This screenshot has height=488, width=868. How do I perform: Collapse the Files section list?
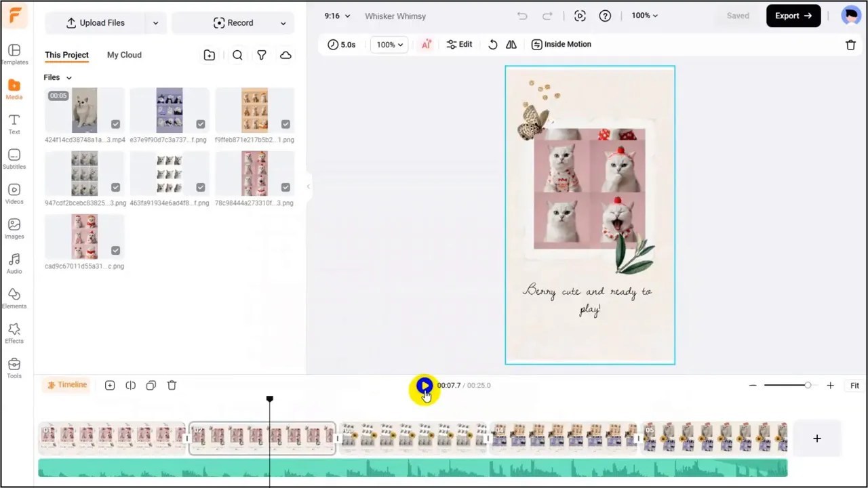click(68, 77)
